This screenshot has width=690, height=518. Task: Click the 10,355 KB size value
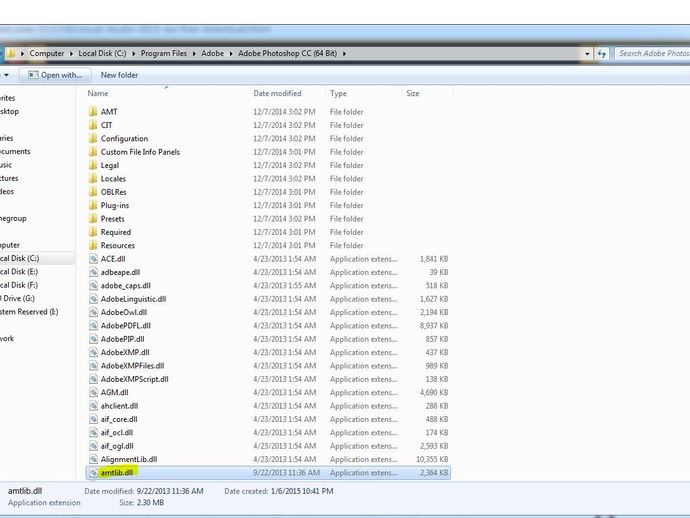pos(432,459)
